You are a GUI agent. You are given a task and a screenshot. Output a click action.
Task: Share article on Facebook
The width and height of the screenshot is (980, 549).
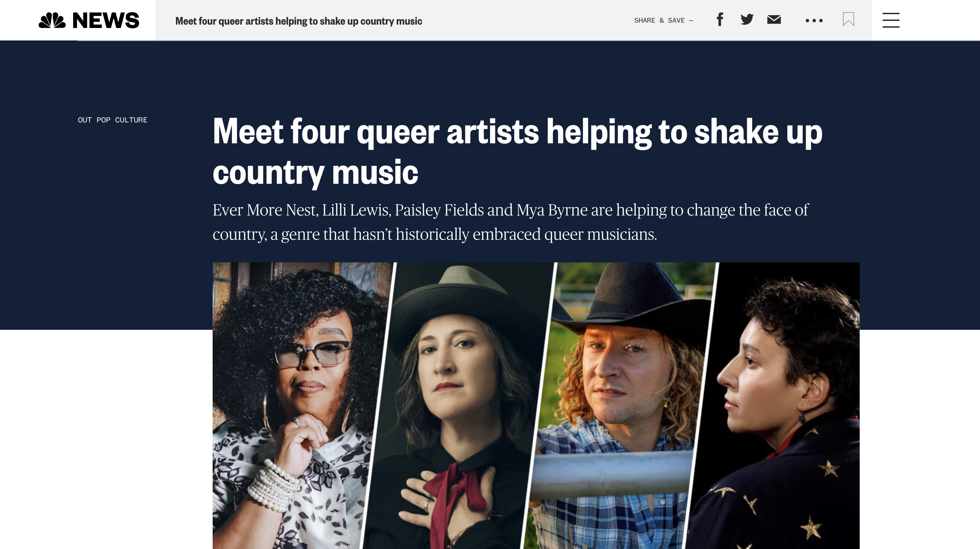pos(720,20)
